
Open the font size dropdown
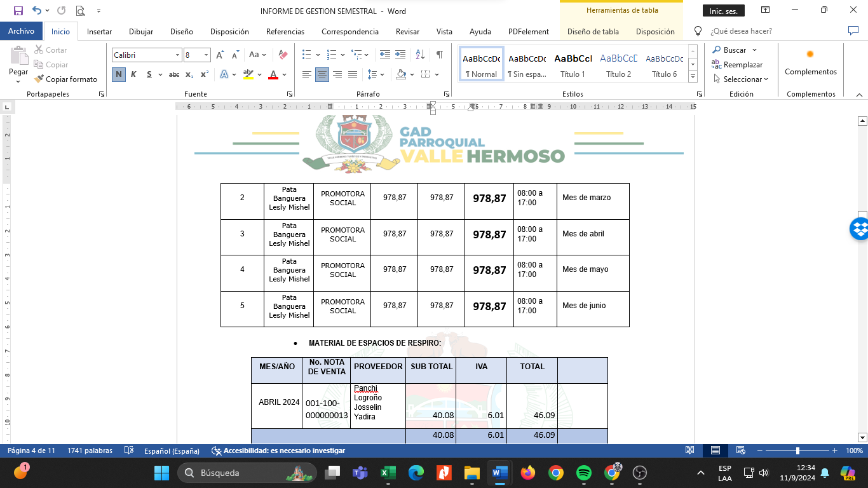tap(206, 55)
